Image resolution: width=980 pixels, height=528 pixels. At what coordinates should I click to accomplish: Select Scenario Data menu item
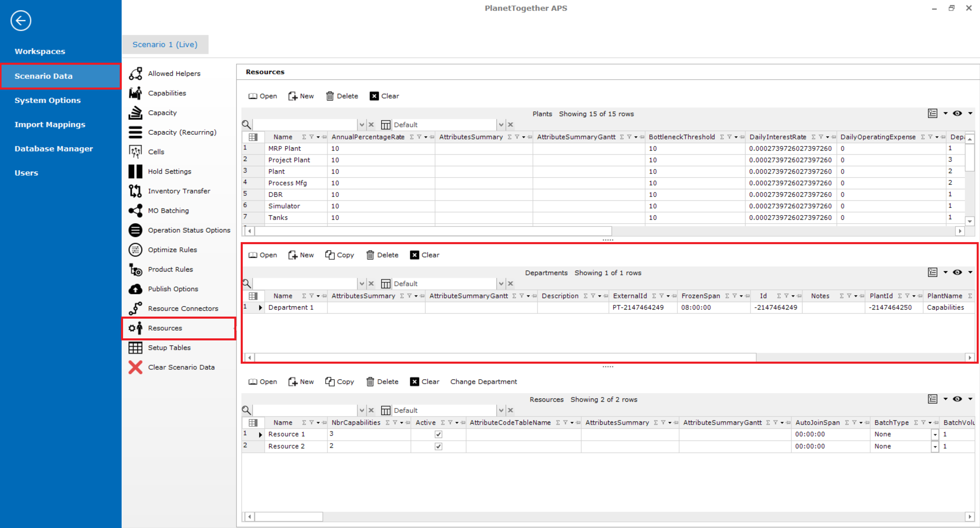tap(60, 76)
